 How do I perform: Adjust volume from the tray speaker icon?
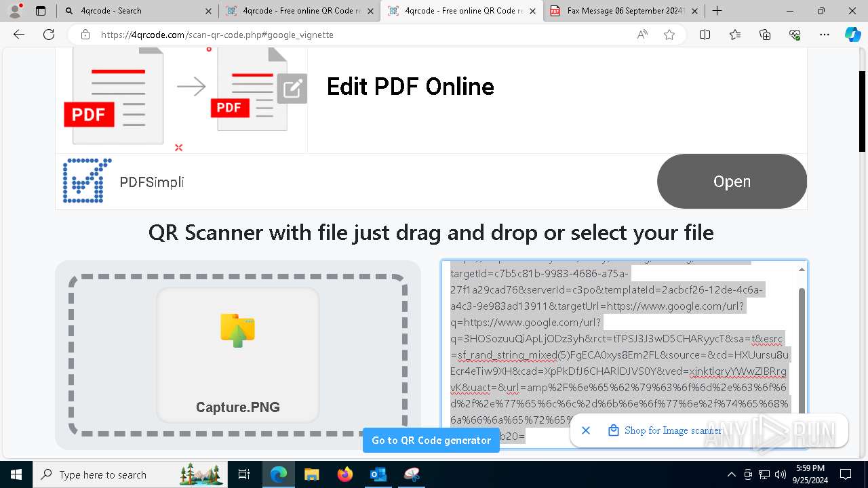(781, 474)
